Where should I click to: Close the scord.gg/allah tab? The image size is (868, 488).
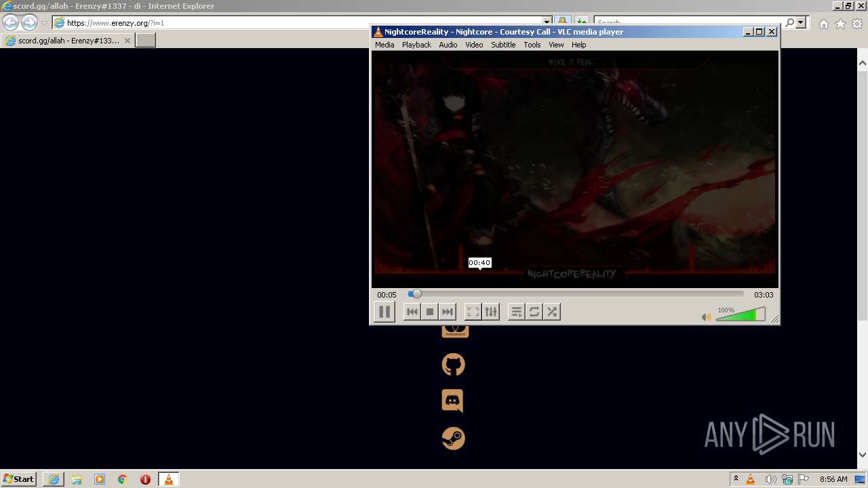point(127,41)
